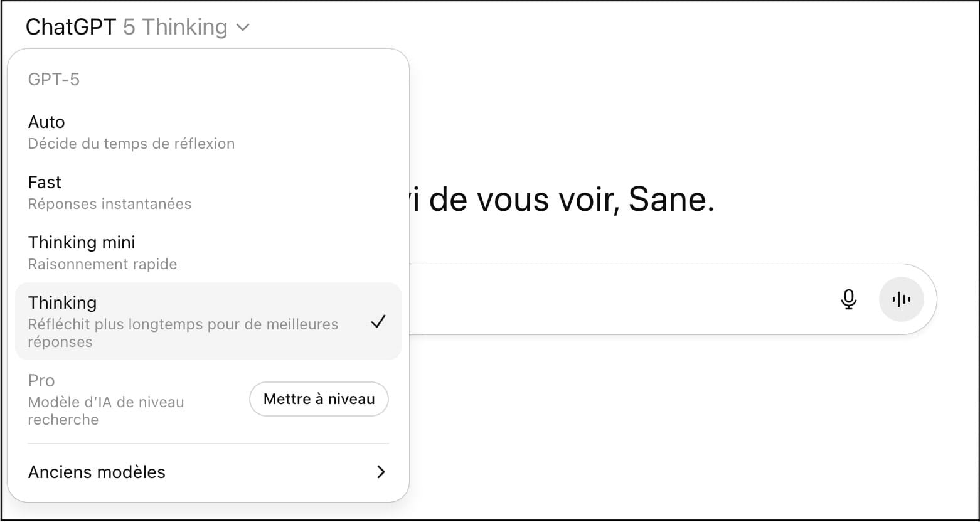Click the ChatGPT 5 Thinking title

click(126, 27)
